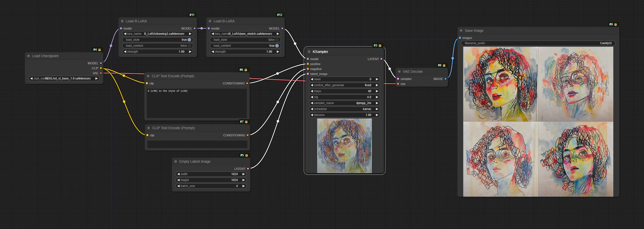The image size is (644, 229).
Task: Click the positive prompt text box
Action: pyautogui.click(x=197, y=103)
